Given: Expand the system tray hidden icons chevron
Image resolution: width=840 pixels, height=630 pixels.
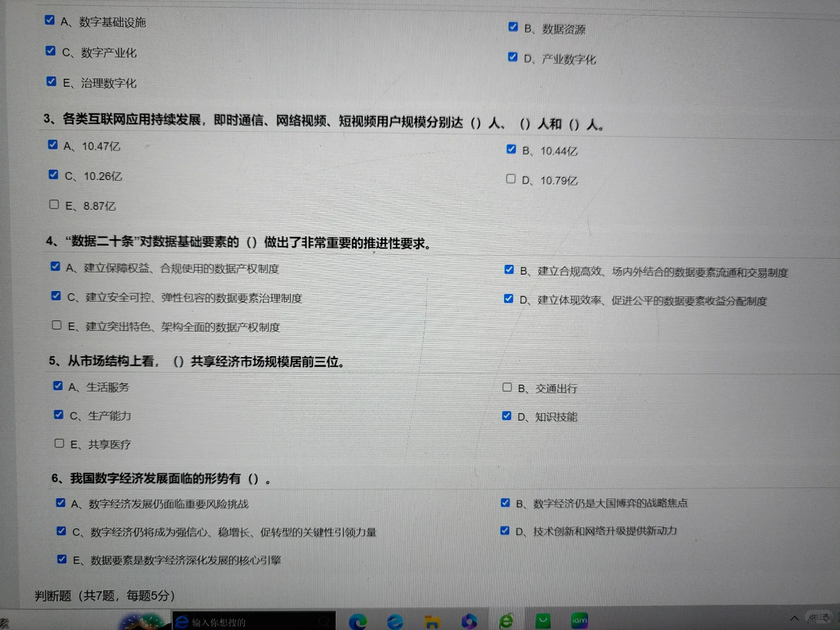Looking at the screenshot, I should (794, 618).
